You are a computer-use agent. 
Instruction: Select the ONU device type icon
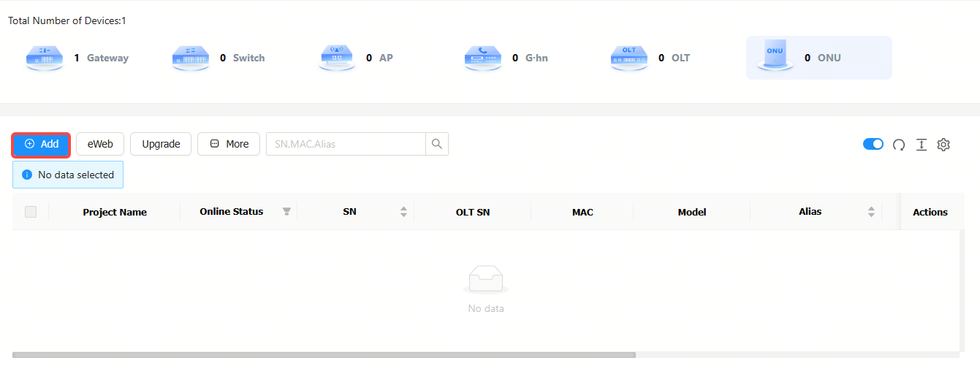[775, 56]
